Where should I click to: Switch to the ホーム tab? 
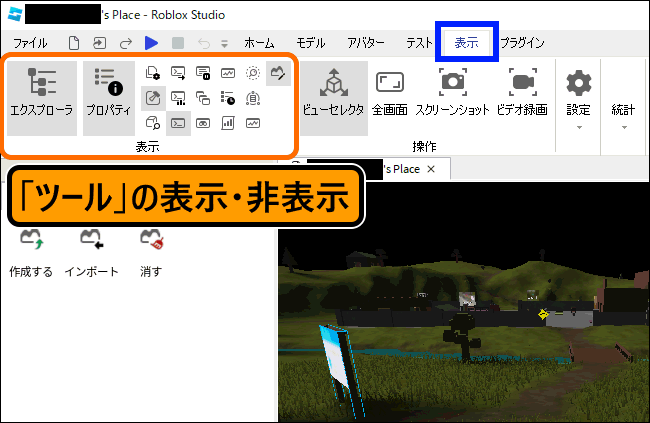point(259,43)
